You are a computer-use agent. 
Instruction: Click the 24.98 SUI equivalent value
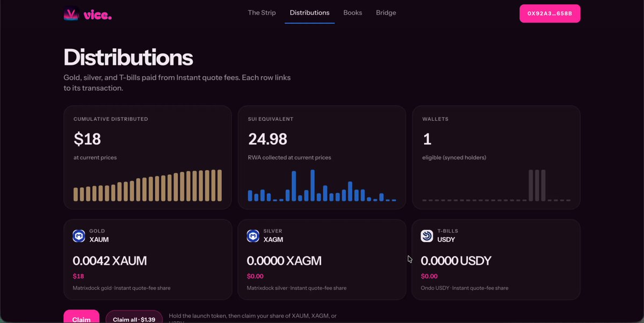(x=267, y=139)
